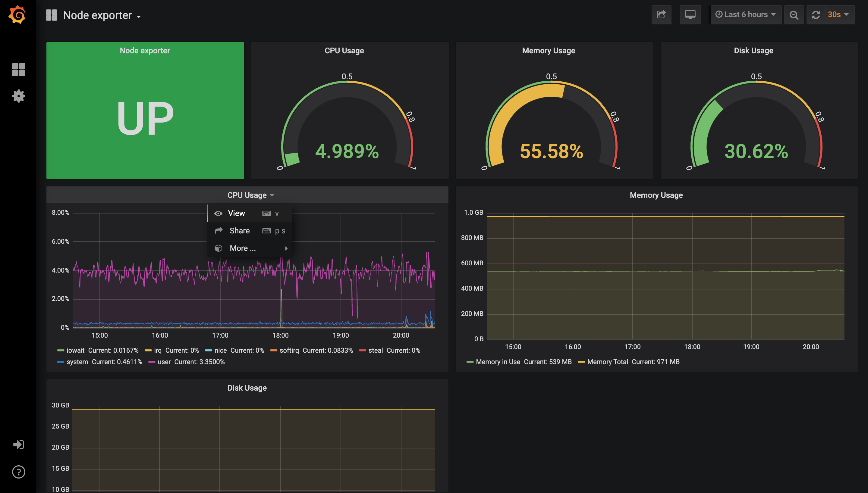868x493 pixels.
Task: Click the system blue color swatch
Action: pyautogui.click(x=61, y=362)
